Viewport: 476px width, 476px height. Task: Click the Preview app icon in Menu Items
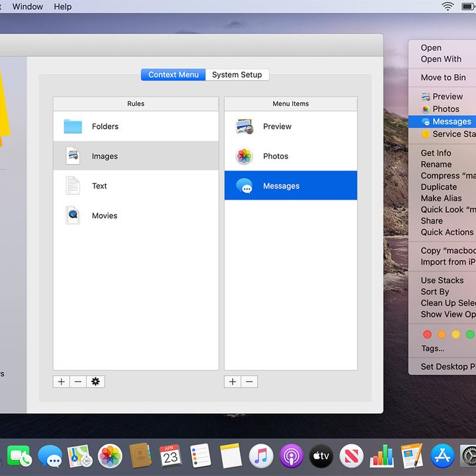(245, 126)
